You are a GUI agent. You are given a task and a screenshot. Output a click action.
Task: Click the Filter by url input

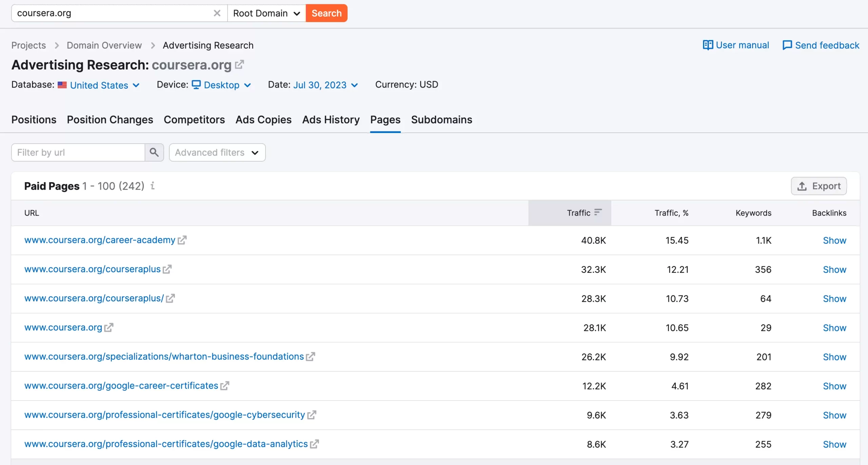78,152
